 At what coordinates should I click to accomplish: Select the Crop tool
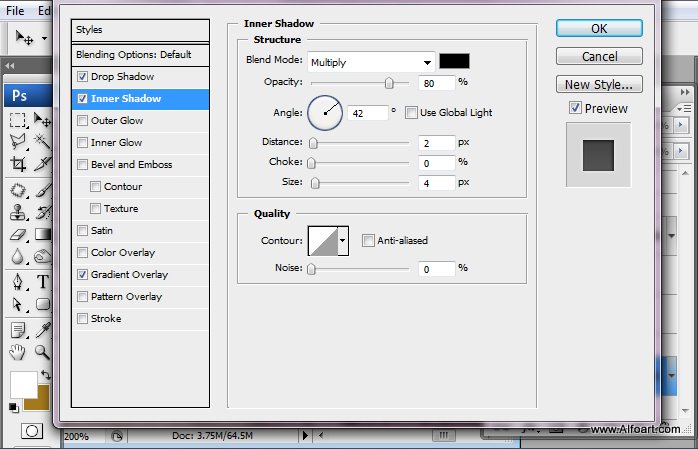pos(18,164)
